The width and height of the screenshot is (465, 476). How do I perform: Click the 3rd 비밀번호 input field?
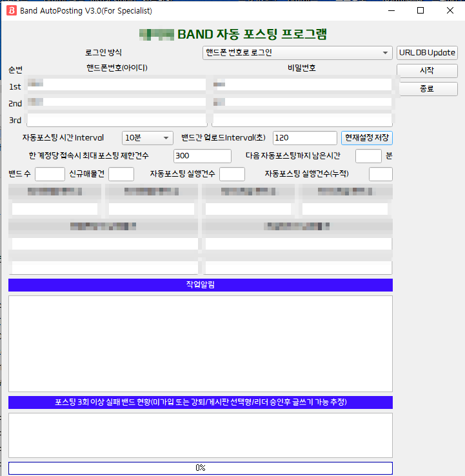302,120
